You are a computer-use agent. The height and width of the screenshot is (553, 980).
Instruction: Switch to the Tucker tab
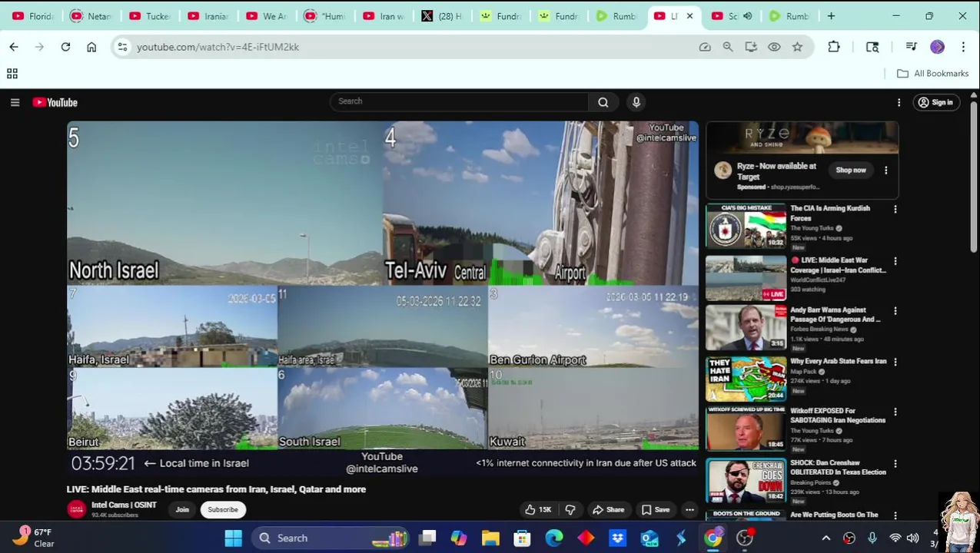(x=150, y=16)
